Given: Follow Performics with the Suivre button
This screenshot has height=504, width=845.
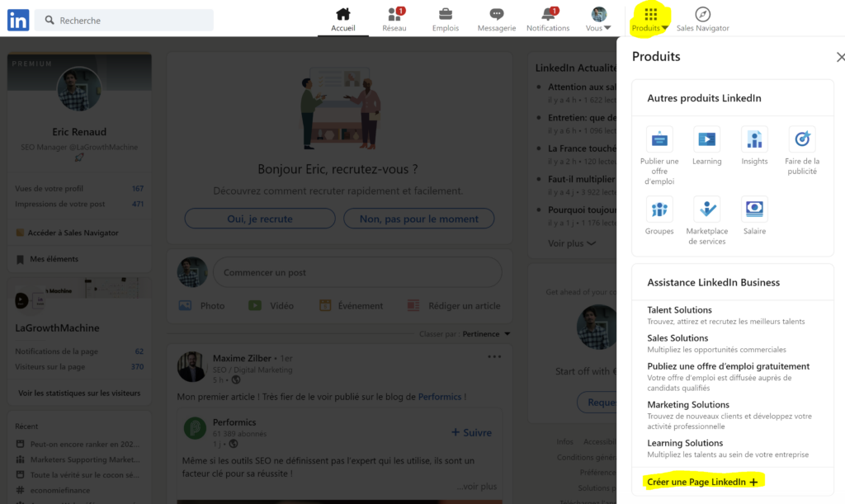Looking at the screenshot, I should [x=471, y=432].
